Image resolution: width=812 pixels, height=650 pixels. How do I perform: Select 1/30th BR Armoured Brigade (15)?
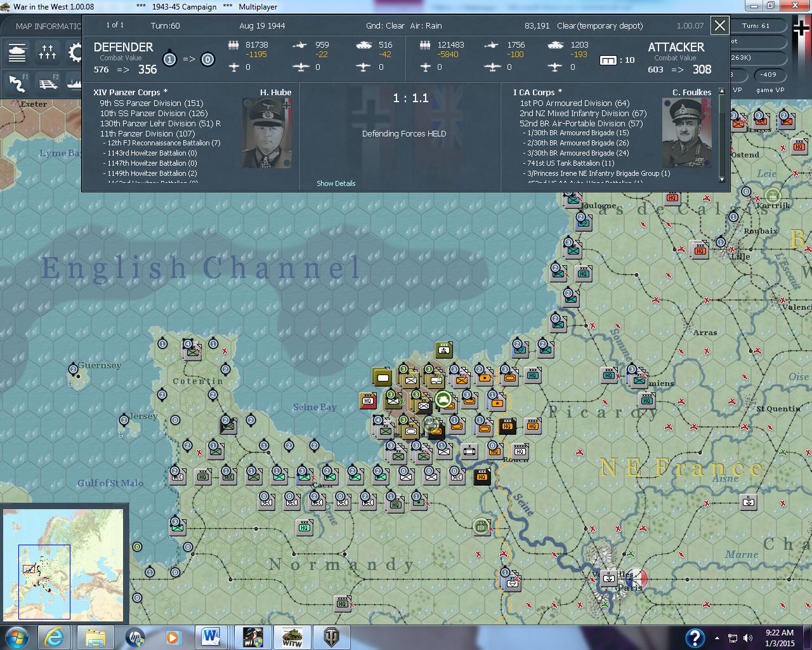(578, 133)
